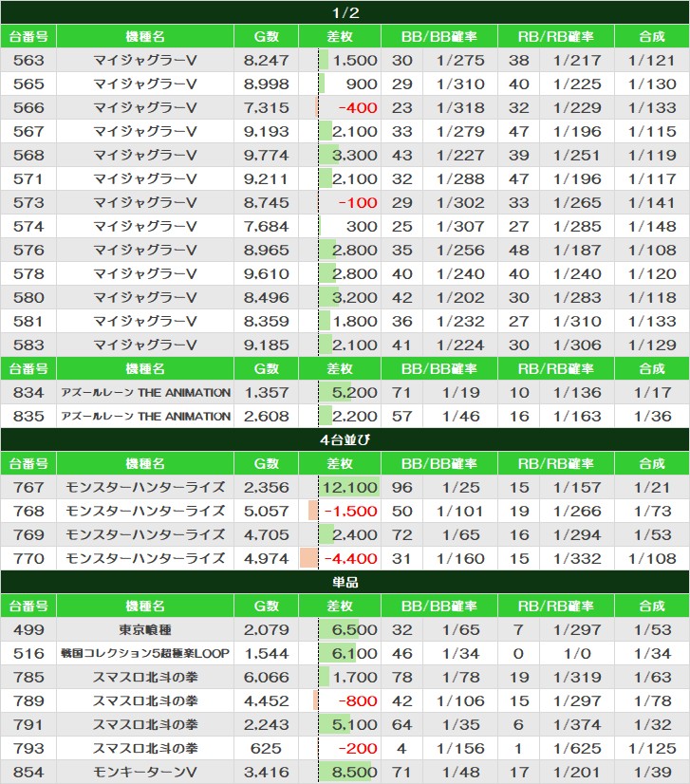Select machine number 563 cell
This screenshot has height=784, width=690.
pyautogui.click(x=28, y=60)
